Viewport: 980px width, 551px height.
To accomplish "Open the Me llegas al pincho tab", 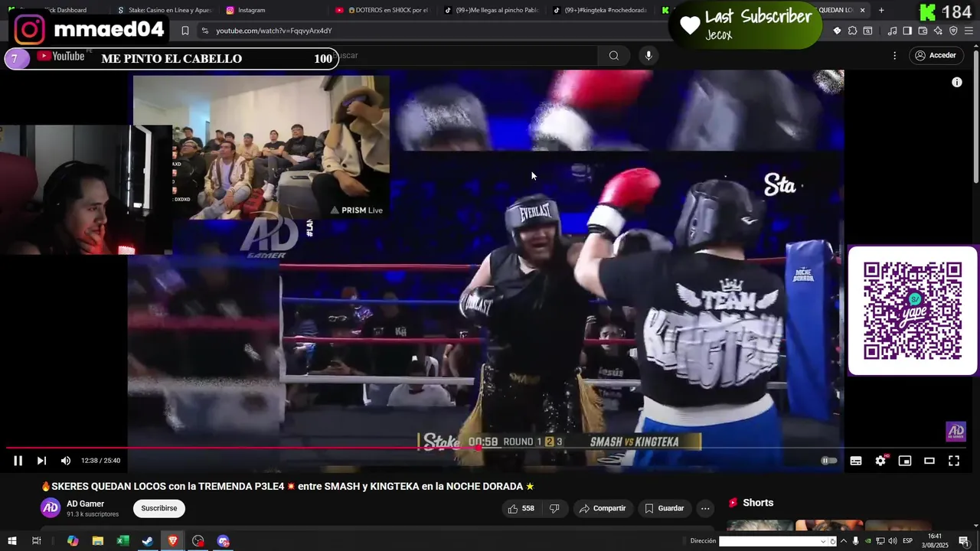I will pos(491,10).
